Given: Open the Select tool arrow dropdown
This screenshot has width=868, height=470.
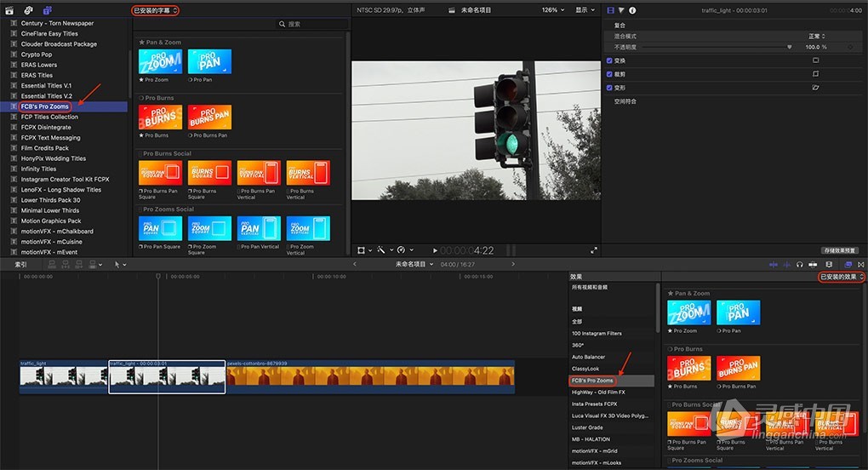Looking at the screenshot, I should coord(120,265).
